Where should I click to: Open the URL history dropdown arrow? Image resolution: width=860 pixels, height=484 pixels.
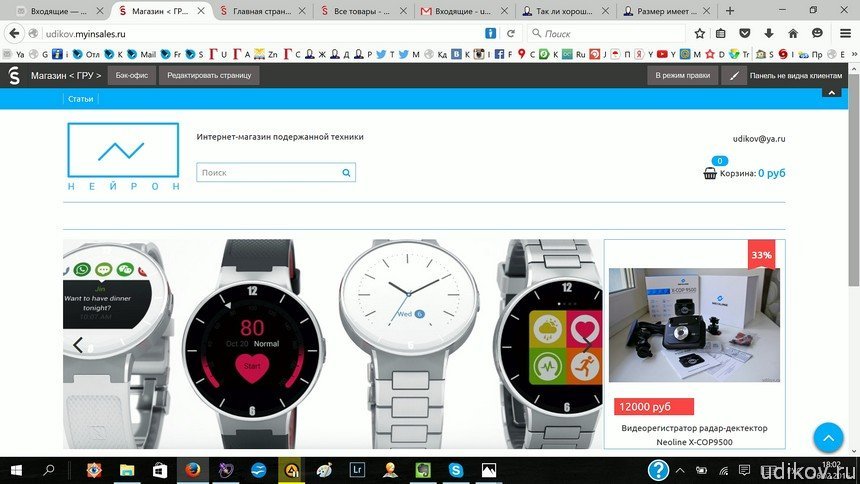pos(494,33)
